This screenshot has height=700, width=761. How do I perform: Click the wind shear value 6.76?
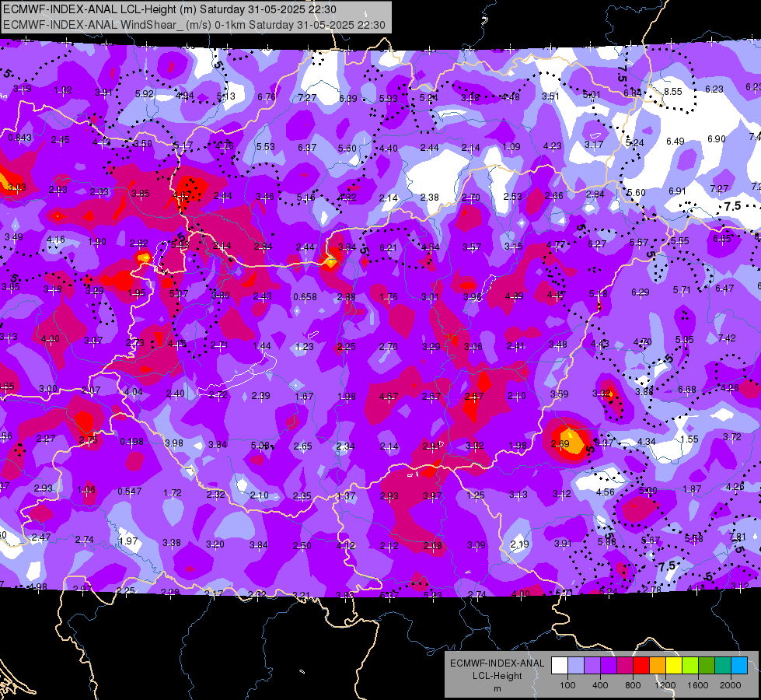267,97
